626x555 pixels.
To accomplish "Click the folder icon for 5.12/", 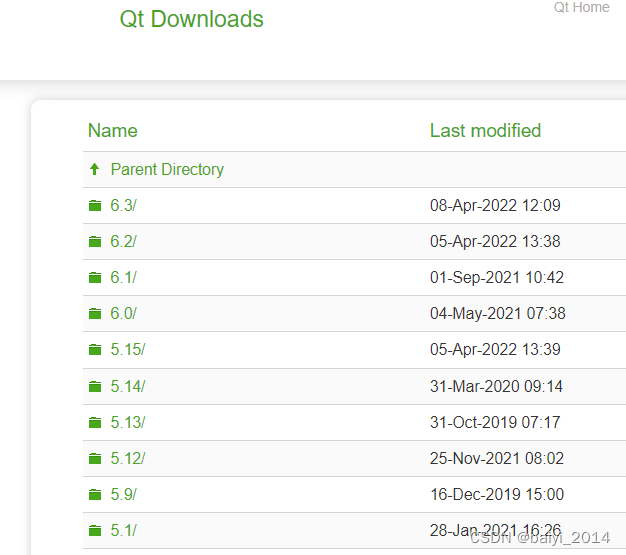I will tap(95, 458).
